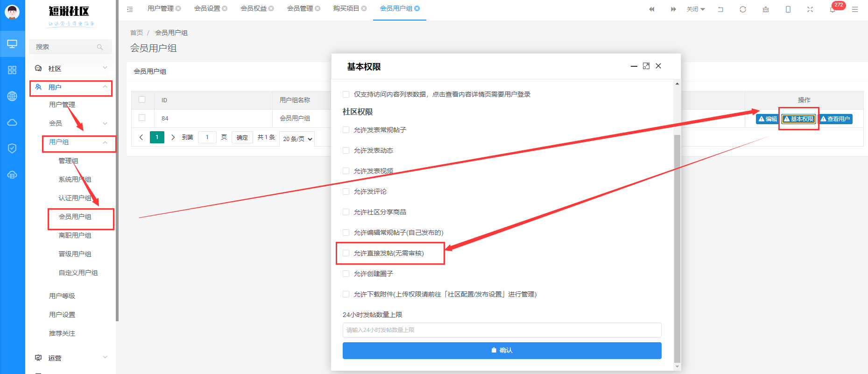Viewport: 868px width, 374px height.
Task: Open the cloud icon in the blue sidebar
Action: (12, 122)
